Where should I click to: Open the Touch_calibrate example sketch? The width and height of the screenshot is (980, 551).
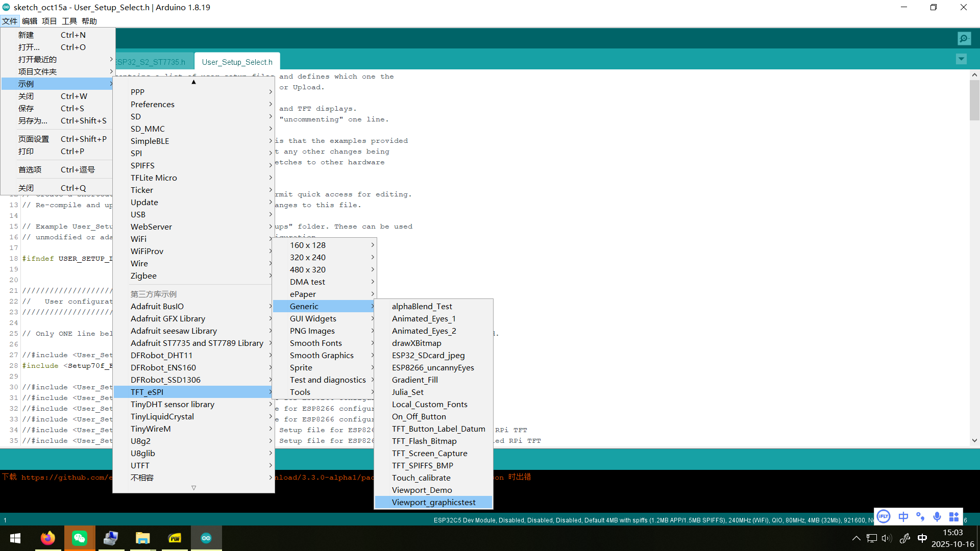(x=421, y=478)
